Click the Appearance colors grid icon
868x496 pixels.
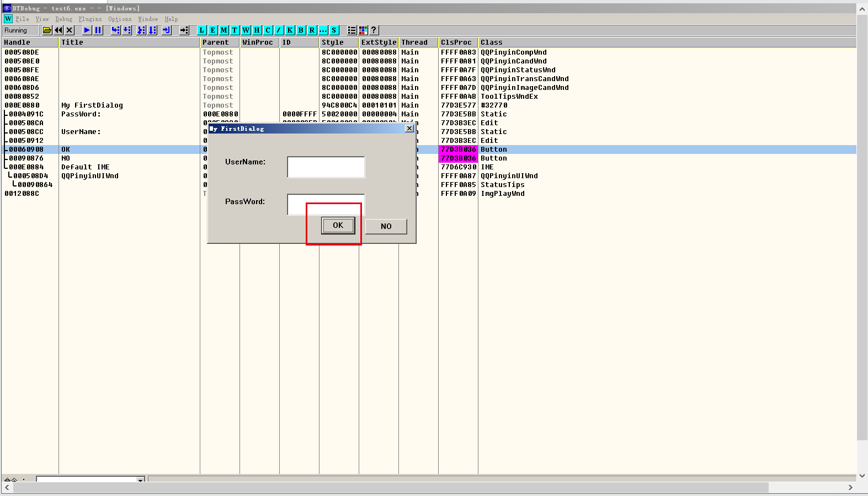click(363, 30)
